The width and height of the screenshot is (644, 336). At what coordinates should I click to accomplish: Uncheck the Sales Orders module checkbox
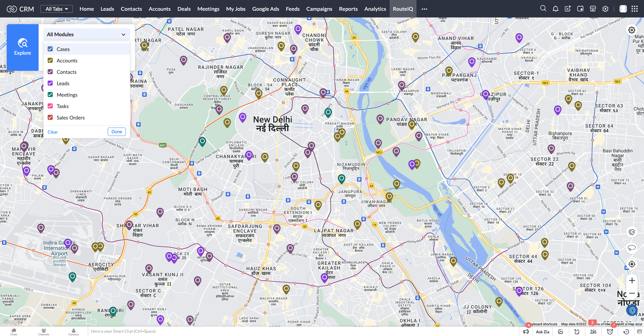50,117
